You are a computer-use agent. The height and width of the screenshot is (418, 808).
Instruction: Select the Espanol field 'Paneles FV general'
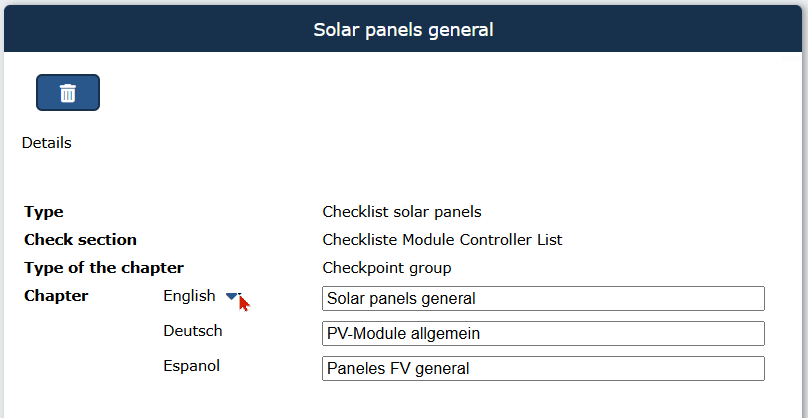point(543,369)
